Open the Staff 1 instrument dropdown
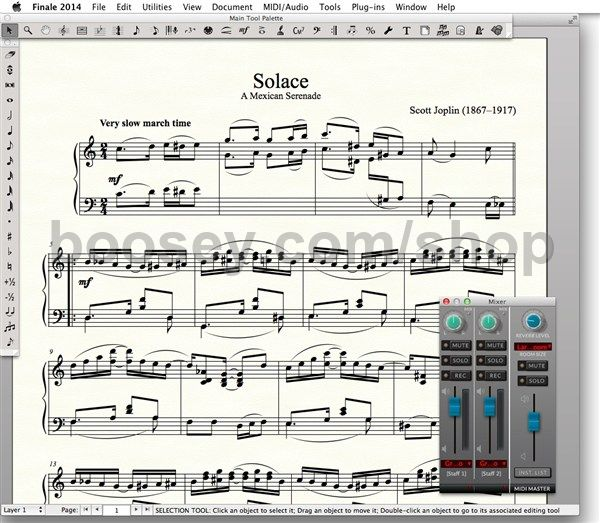Screen dimensions: 600x523 [457, 464]
